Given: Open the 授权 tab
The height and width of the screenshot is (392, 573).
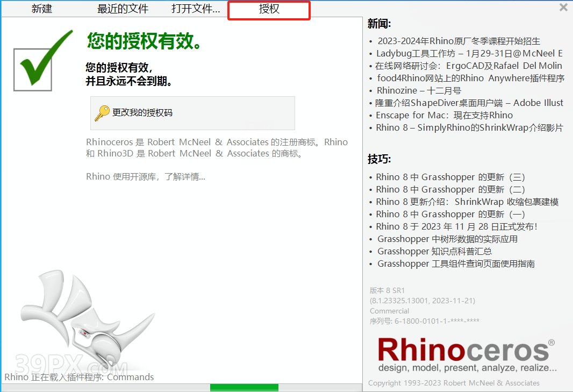Looking at the screenshot, I should 269,9.
